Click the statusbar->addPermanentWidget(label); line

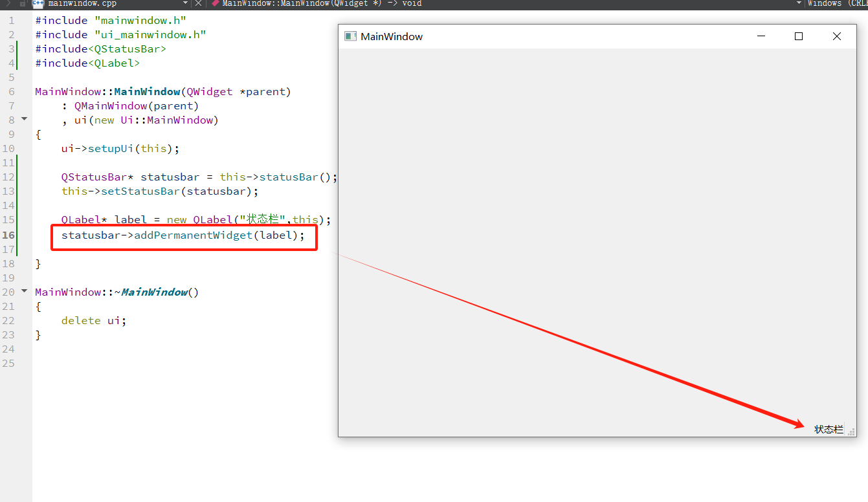[183, 235]
